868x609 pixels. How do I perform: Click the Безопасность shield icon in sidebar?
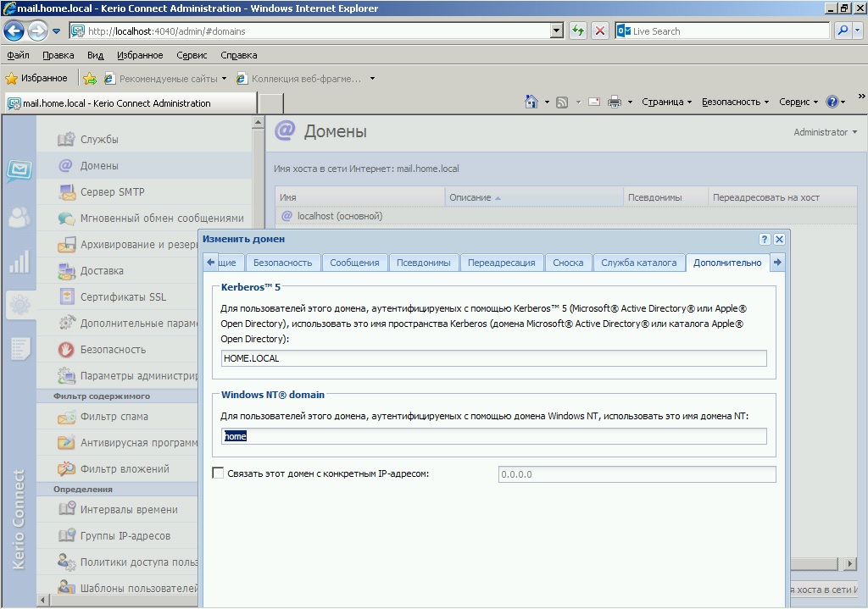[x=67, y=349]
